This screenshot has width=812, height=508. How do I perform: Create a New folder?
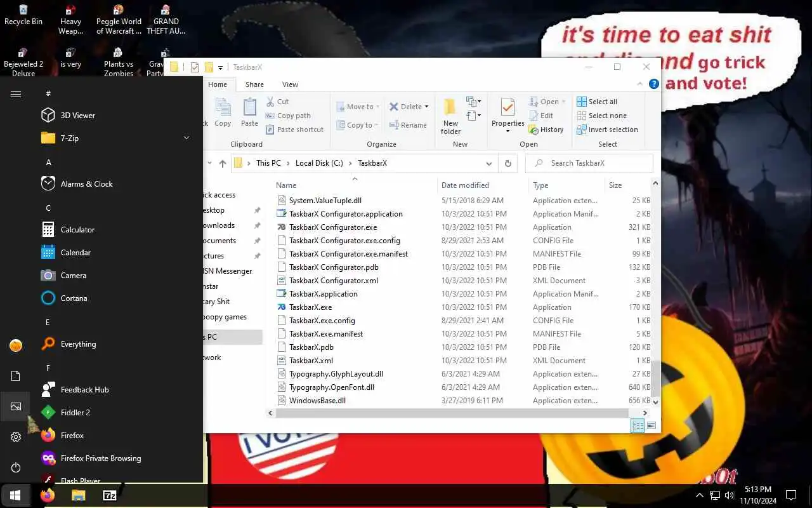point(450,116)
